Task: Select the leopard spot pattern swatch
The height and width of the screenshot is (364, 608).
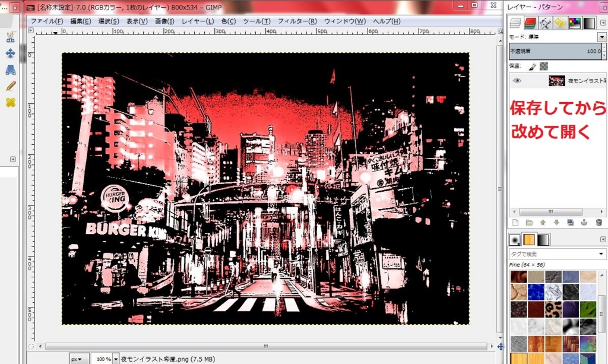Action: click(x=553, y=310)
